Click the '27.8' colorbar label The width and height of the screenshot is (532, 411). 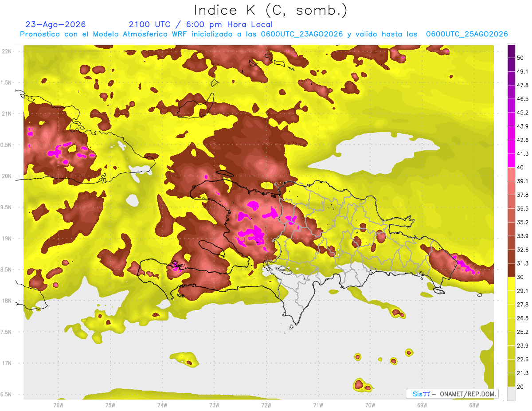(x=523, y=305)
